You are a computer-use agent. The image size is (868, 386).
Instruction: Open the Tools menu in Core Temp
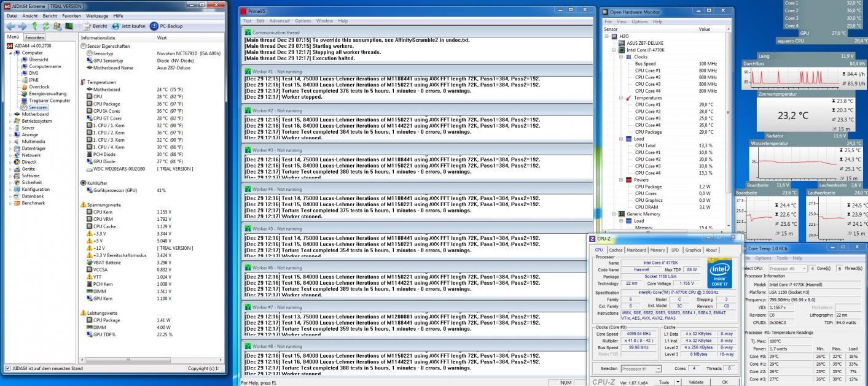coord(781,258)
